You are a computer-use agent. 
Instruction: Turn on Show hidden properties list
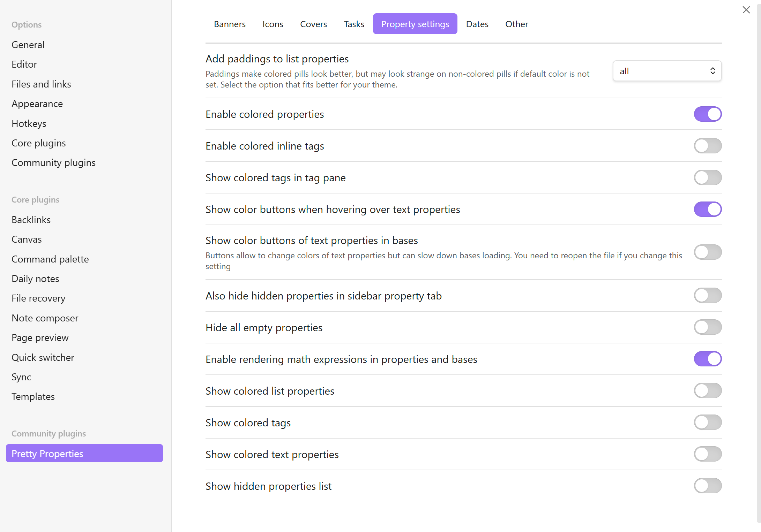coord(707,486)
